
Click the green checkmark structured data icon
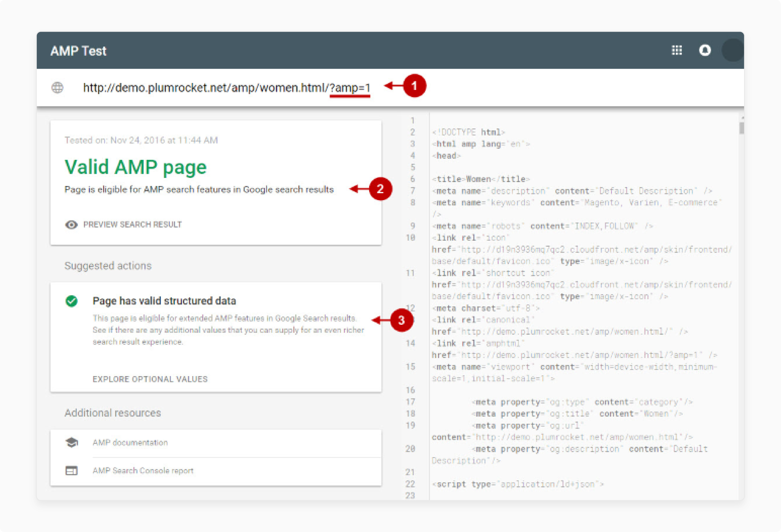click(x=71, y=301)
